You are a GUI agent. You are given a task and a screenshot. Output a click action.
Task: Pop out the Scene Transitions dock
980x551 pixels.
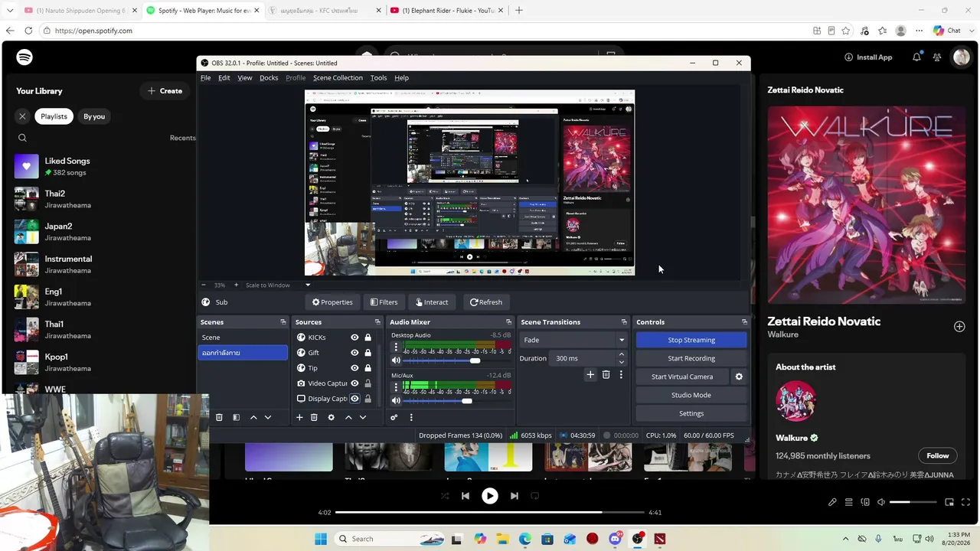pyautogui.click(x=624, y=322)
